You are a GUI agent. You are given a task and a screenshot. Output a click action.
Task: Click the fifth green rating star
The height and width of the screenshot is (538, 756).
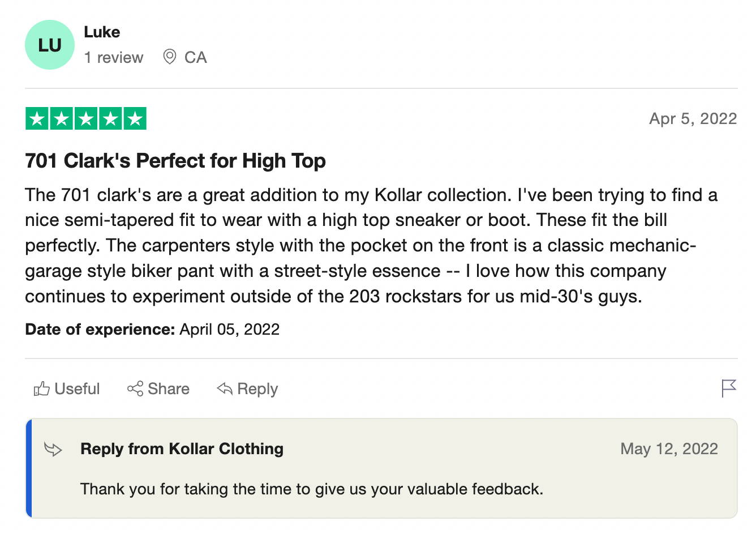pos(135,118)
